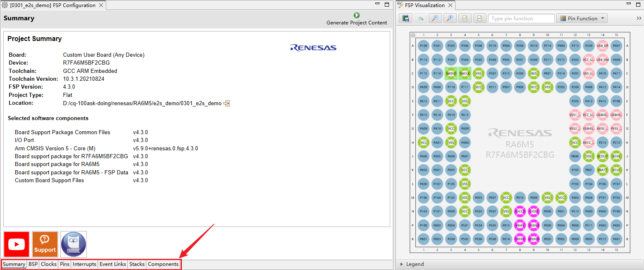Click the I/O Port component row
This screenshot has height=270, width=644.
pos(81,140)
